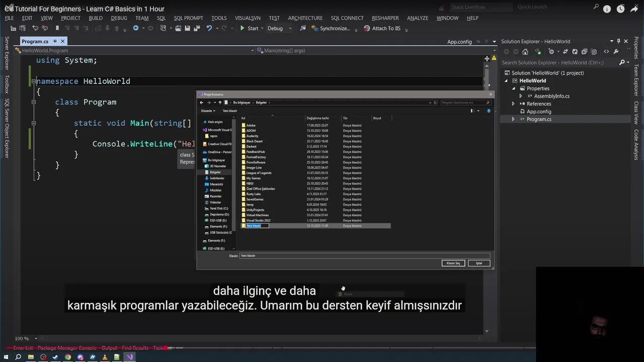Collapse the HelloWorld project node
Screen dimensions: 644x362
507,80
